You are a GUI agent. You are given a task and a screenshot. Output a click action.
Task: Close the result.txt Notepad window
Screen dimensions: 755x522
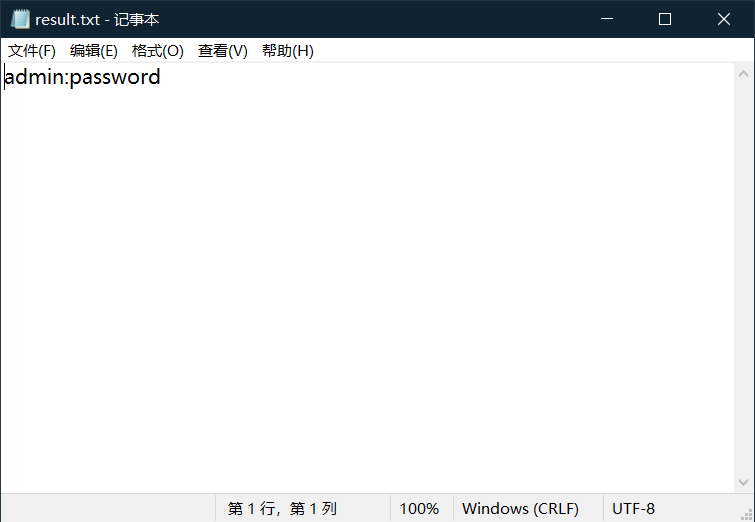click(x=724, y=19)
